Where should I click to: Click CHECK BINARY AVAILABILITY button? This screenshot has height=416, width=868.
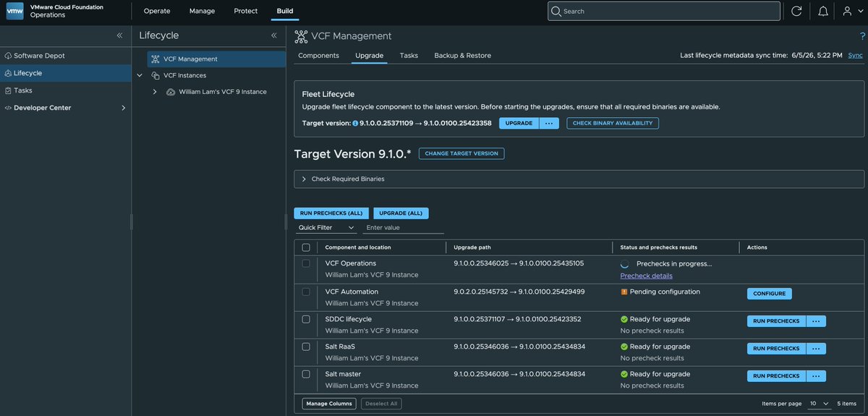pos(613,123)
